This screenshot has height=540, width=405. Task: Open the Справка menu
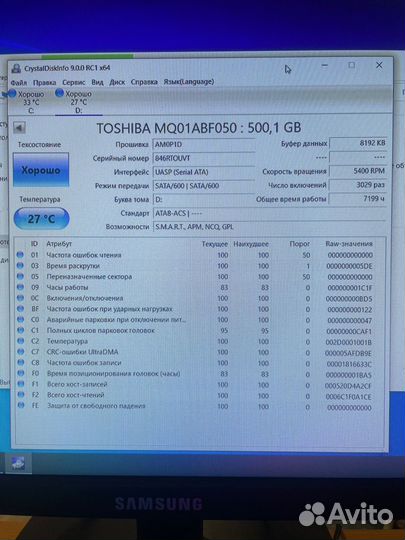coord(144,82)
